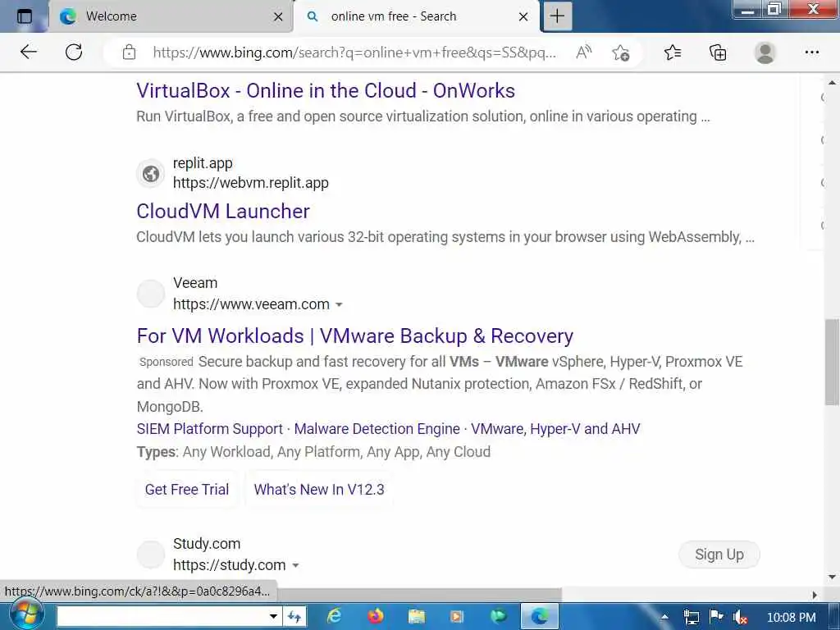This screenshot has width=840, height=630.
Task: Expand the taskbar address dropdown arrow
Action: click(273, 617)
